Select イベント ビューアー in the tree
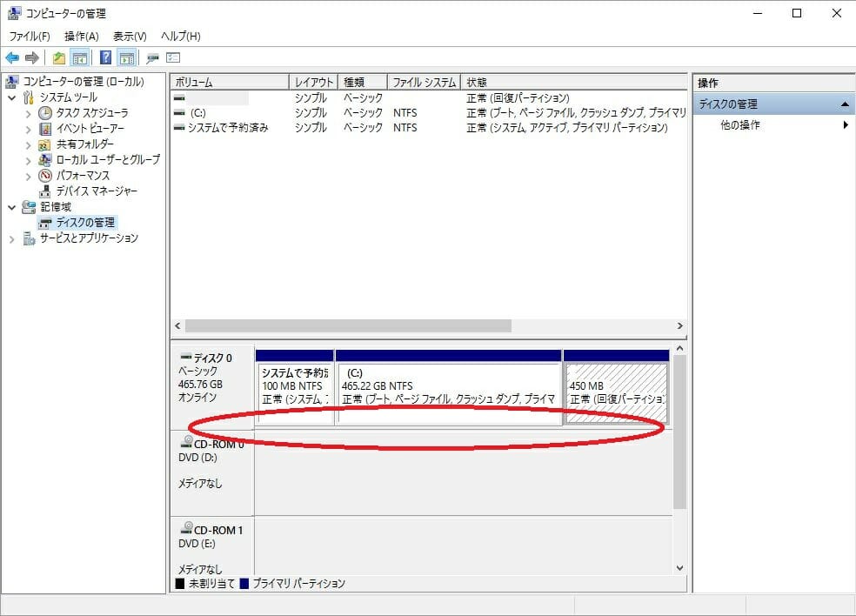The width and height of the screenshot is (856, 616). tap(90, 129)
